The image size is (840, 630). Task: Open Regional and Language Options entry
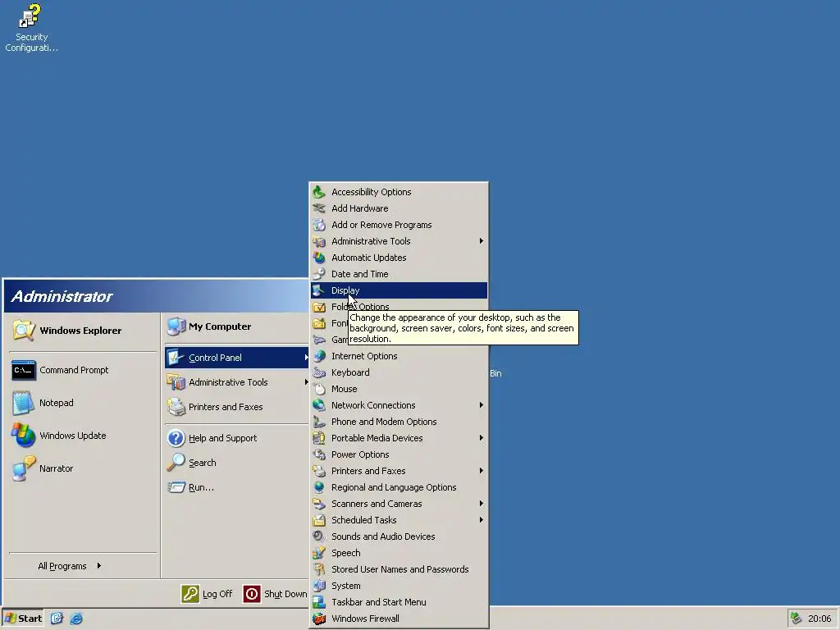[399, 487]
